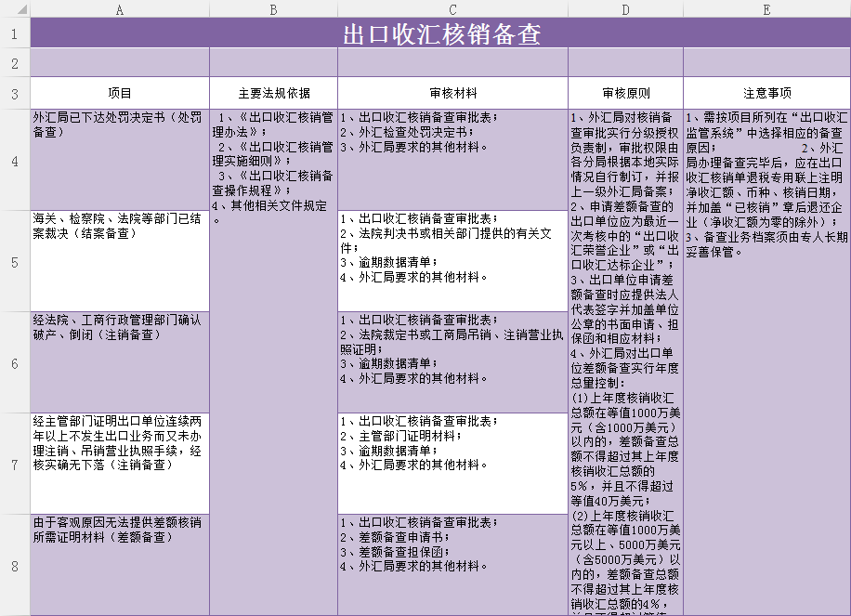The height and width of the screenshot is (616, 851).
Task: Click the 注意事项 header cell
Action: coord(766,94)
